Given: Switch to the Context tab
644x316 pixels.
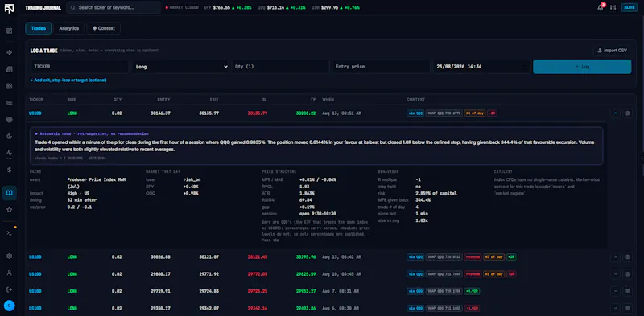Looking at the screenshot, I should [x=104, y=28].
